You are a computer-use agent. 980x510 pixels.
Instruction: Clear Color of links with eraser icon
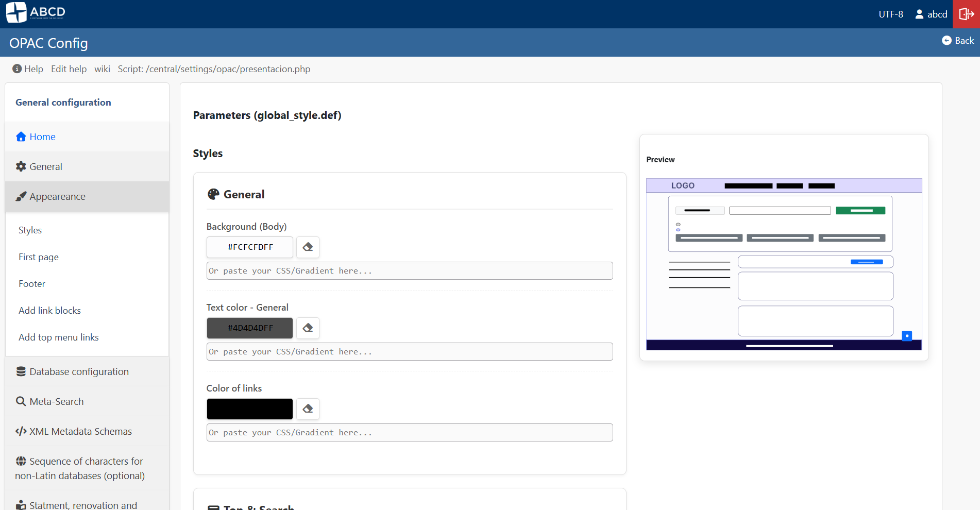[308, 409]
